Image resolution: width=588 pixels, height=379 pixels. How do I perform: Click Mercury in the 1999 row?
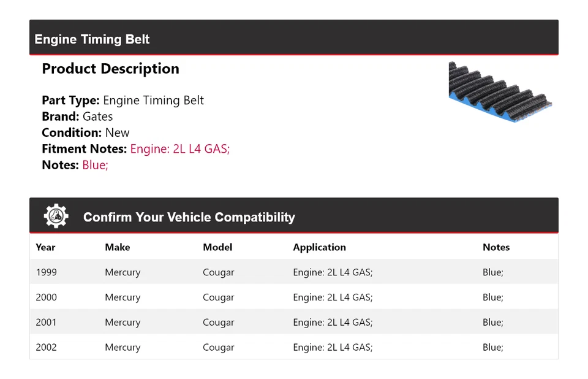[x=123, y=272]
